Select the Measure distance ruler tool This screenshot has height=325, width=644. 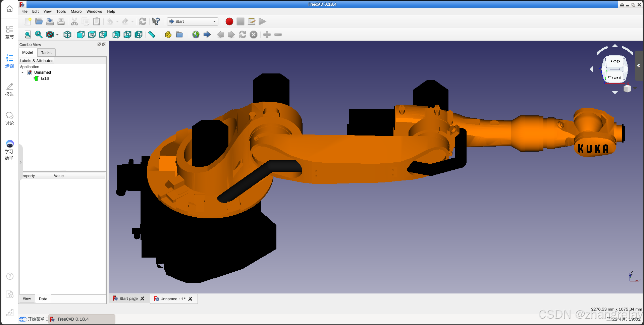[152, 35]
